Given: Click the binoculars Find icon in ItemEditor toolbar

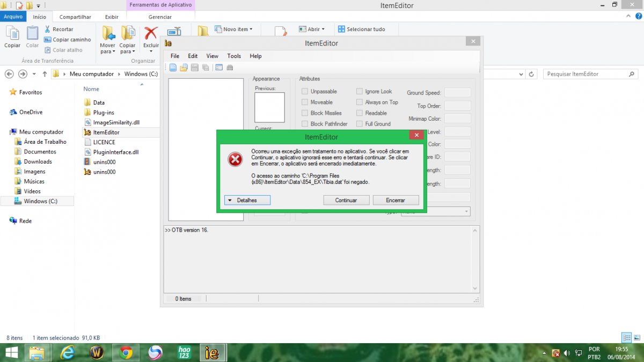Looking at the screenshot, I should pos(230,68).
